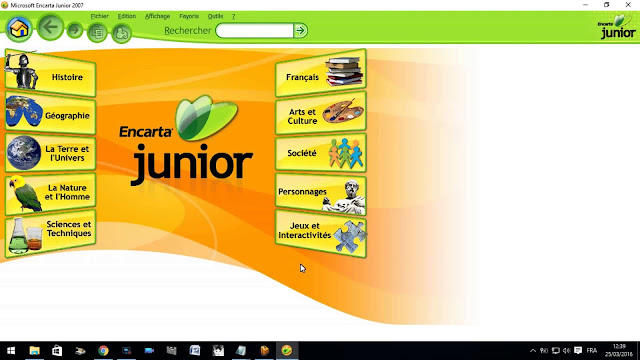Go to the Encarta Junior home page icon
The image size is (640, 360).
tap(19, 29)
